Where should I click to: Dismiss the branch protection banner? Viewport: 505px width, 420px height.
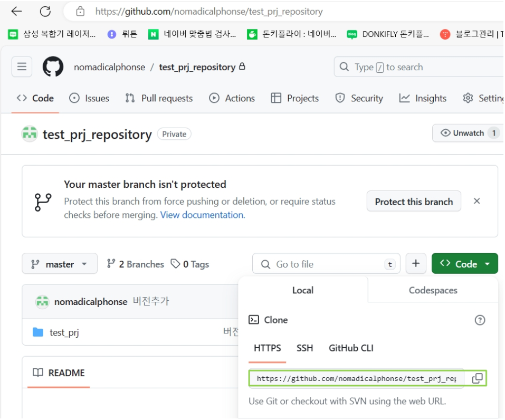coord(477,201)
